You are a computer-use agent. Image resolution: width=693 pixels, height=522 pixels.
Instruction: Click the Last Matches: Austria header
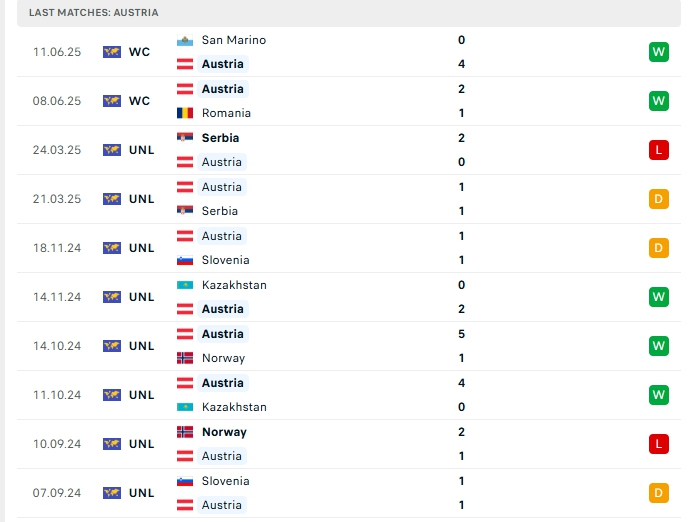pos(94,12)
